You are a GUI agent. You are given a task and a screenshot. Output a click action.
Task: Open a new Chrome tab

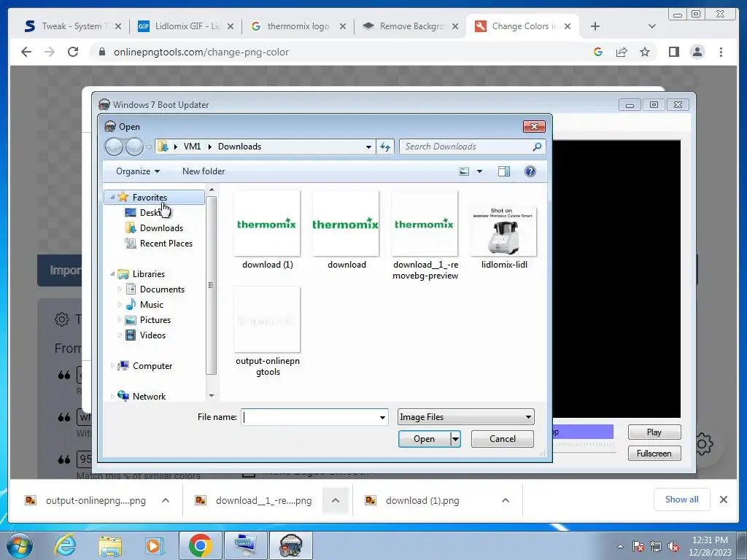[x=595, y=26]
